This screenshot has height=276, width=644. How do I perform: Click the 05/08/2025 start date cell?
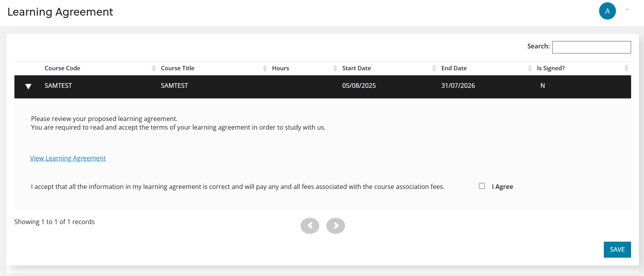[359, 86]
